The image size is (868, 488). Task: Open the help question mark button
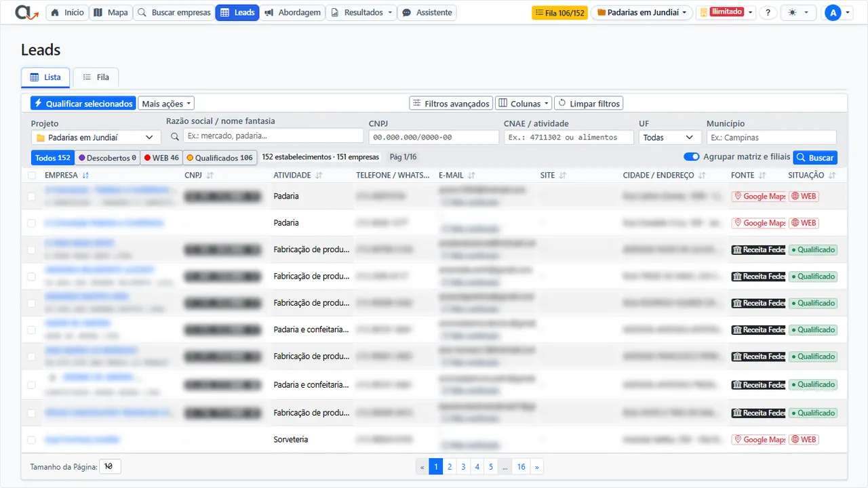tap(768, 12)
